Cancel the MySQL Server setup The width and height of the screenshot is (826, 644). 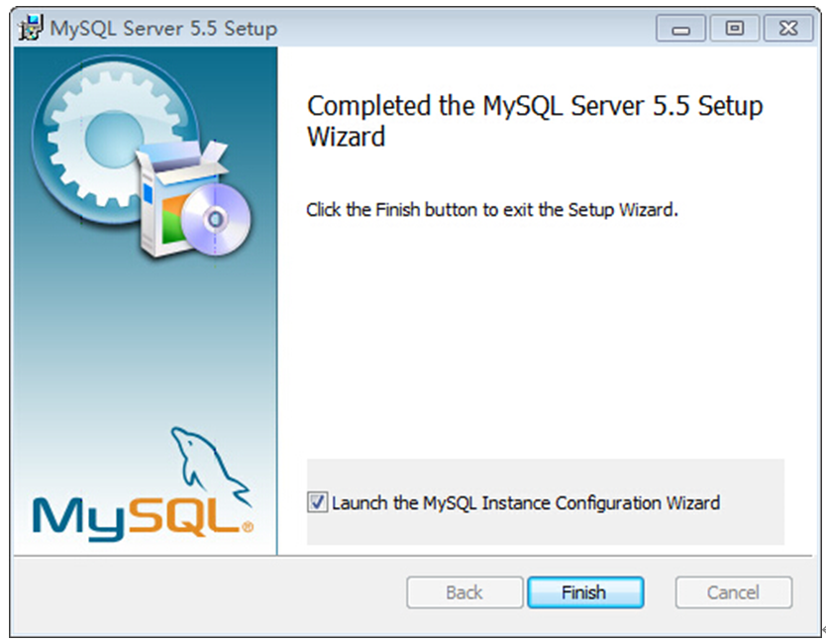click(x=733, y=592)
